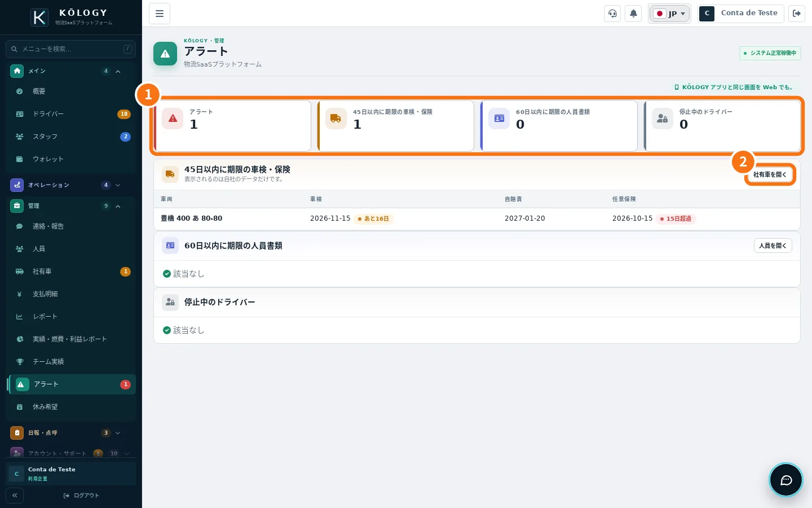The width and height of the screenshot is (812, 508).
Task: Go to チーム実績 menu item
Action: (x=72, y=362)
